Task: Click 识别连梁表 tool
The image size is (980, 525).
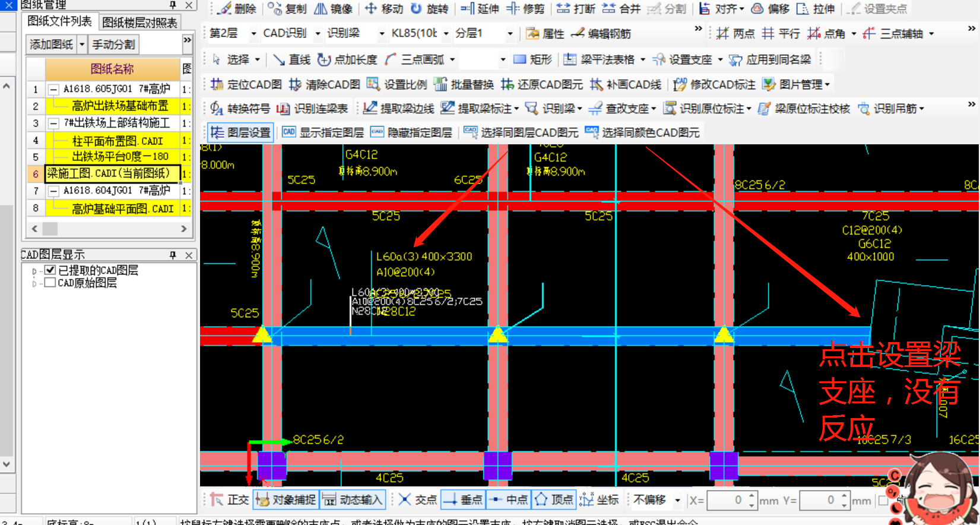Action: pos(312,108)
